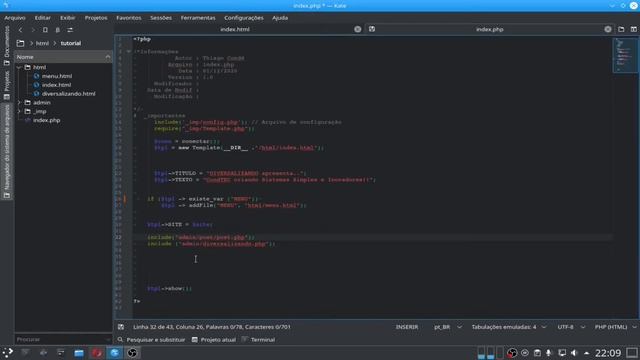This screenshot has height=360, width=640.
Task: Collapse the html folder in the tree
Action: click(x=19, y=67)
